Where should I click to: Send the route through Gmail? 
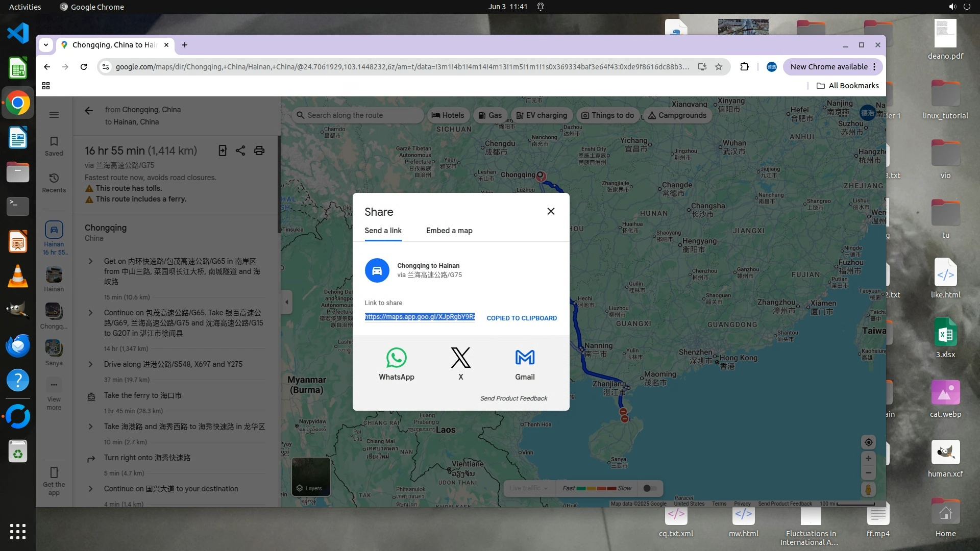pyautogui.click(x=525, y=358)
